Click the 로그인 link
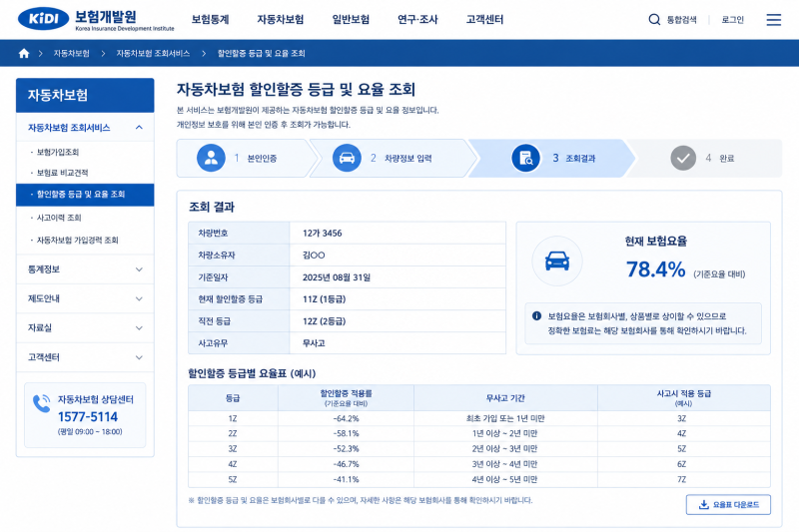The width and height of the screenshot is (799, 532). [x=733, y=20]
